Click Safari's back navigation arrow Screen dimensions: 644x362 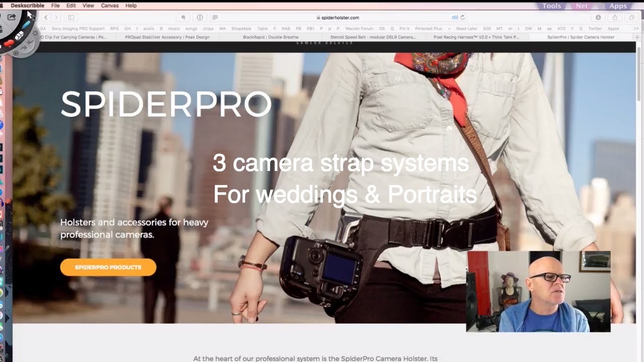pos(46,17)
